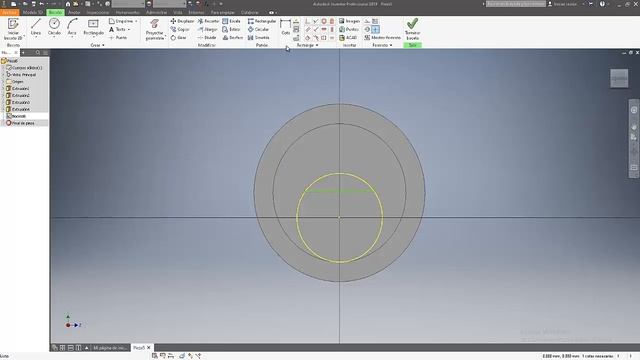Switch to the Anotar tab
The width and height of the screenshot is (640, 360).
pyautogui.click(x=74, y=13)
